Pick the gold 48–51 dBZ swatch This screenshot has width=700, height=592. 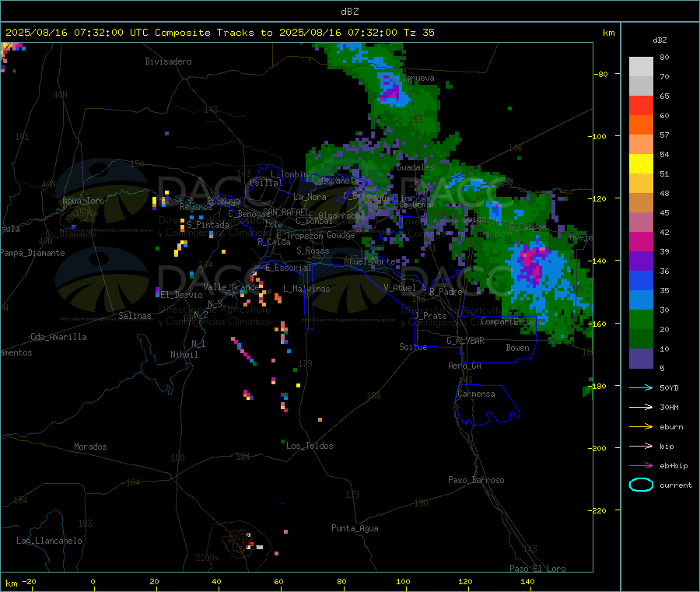pyautogui.click(x=641, y=183)
